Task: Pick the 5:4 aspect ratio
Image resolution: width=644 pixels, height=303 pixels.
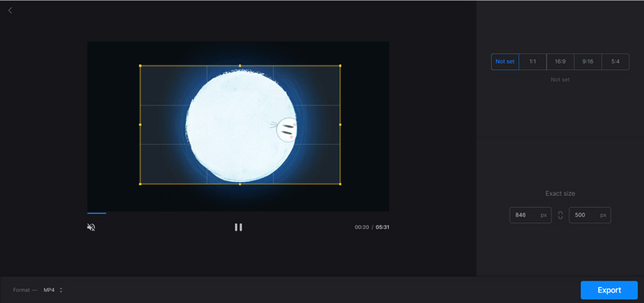Action: pyautogui.click(x=615, y=62)
